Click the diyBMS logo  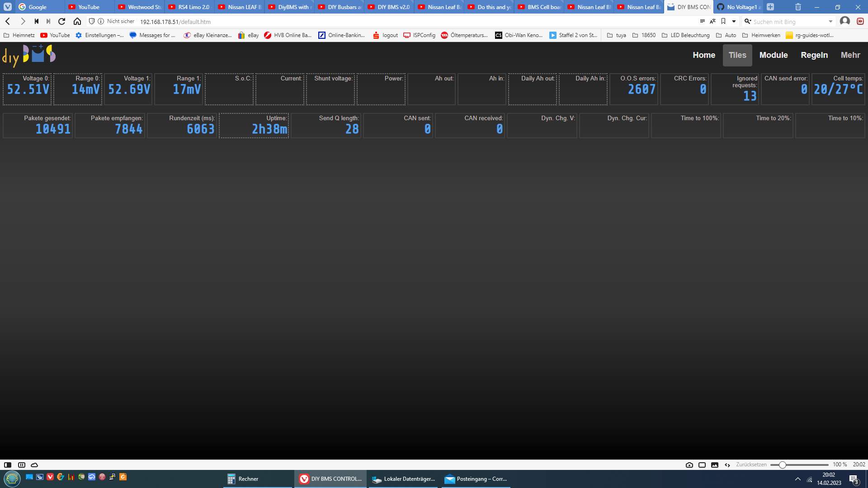29,56
